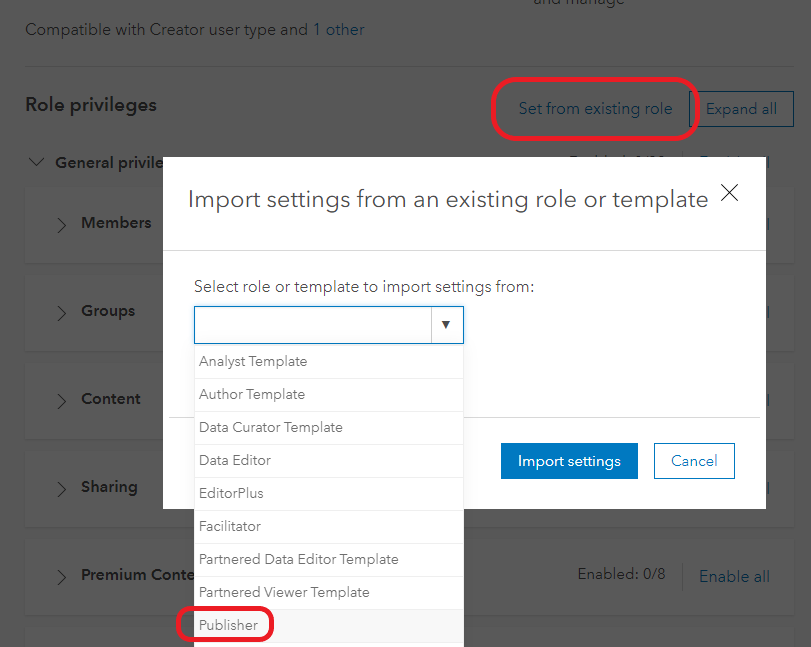811x647 pixels.
Task: Cancel the import dialog
Action: (694, 461)
